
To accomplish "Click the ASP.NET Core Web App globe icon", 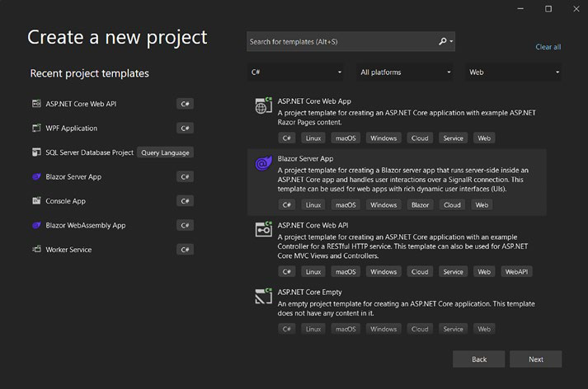I will coord(264,105).
